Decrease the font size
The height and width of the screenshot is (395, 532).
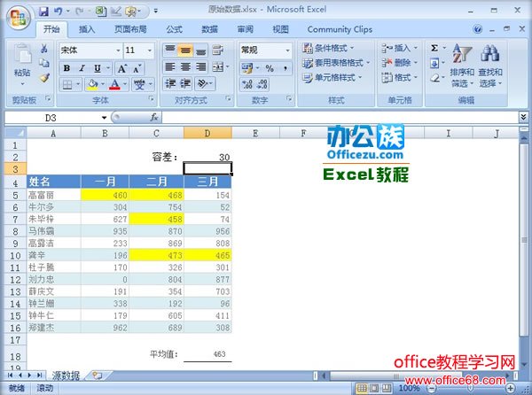[137, 69]
